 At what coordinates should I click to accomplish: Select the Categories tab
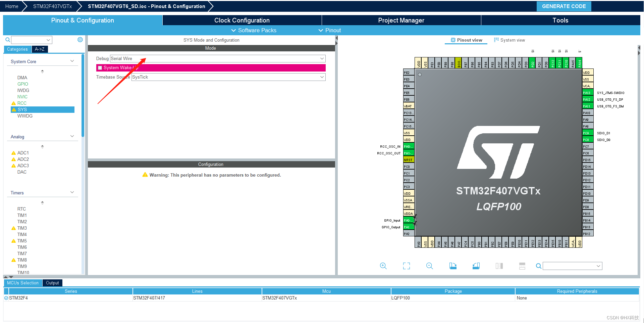point(17,49)
